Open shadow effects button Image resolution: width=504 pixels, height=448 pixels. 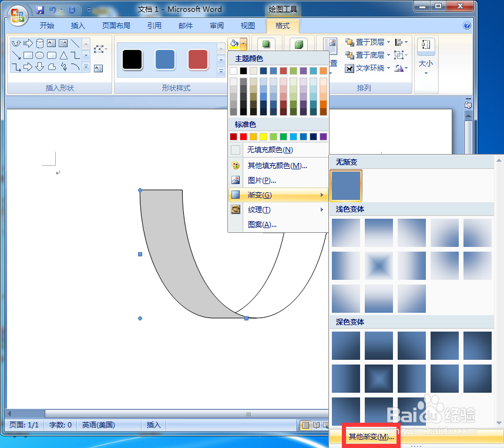(266, 44)
